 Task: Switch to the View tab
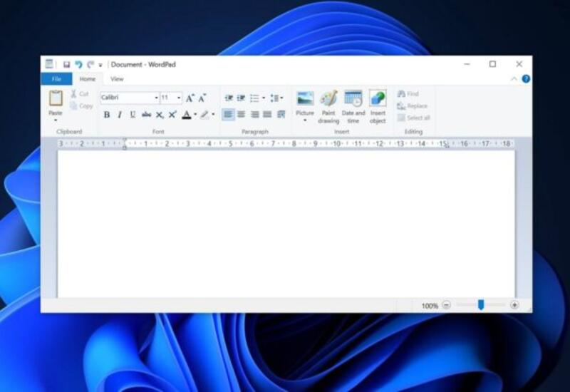point(117,79)
